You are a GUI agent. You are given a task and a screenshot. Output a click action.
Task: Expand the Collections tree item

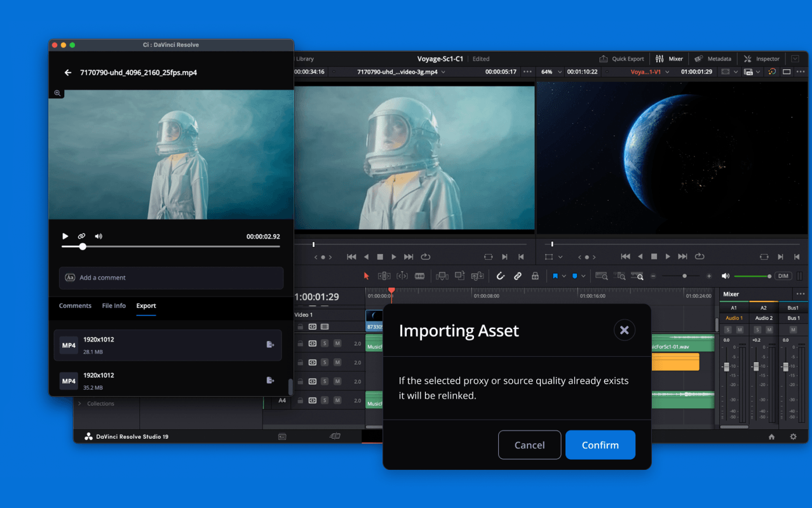79,404
